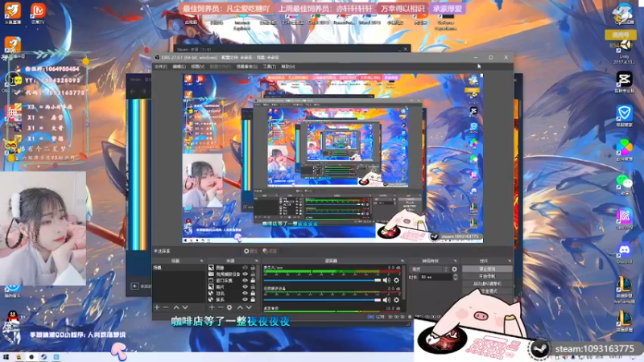Pop out the scene transitions dock panel

(455, 261)
